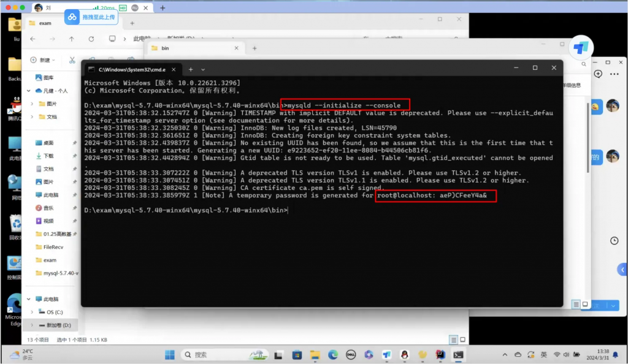Show hidden system tray icons
Image resolution: width=628 pixels, height=364 pixels.
(505, 354)
